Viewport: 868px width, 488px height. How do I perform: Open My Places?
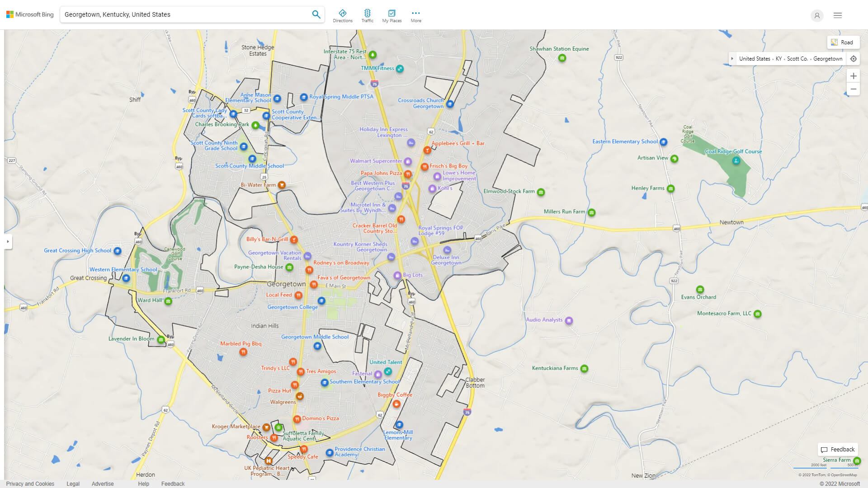tap(392, 15)
